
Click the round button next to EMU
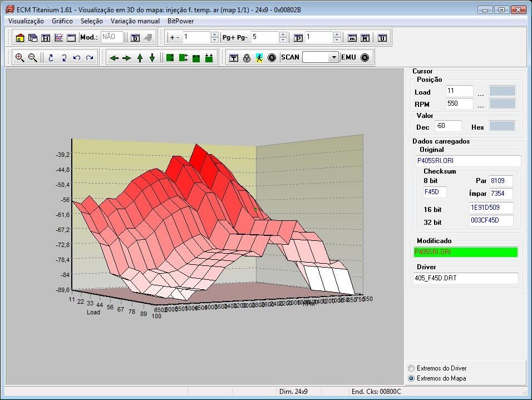click(x=365, y=57)
